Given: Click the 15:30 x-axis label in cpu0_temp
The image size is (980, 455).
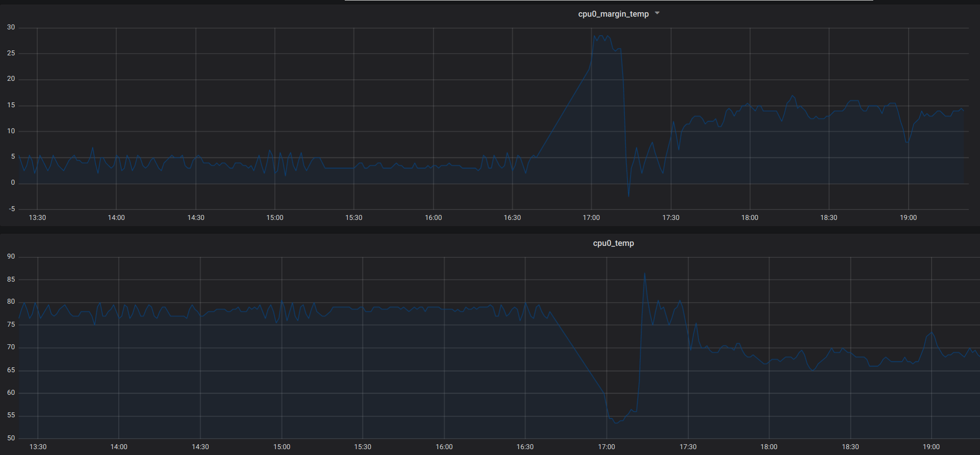Looking at the screenshot, I should pyautogui.click(x=362, y=447).
